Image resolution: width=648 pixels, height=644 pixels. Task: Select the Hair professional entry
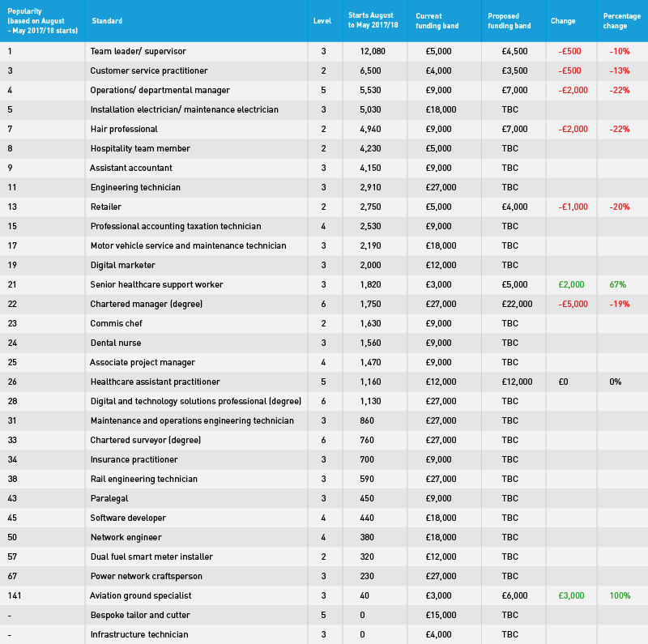pyautogui.click(x=124, y=129)
